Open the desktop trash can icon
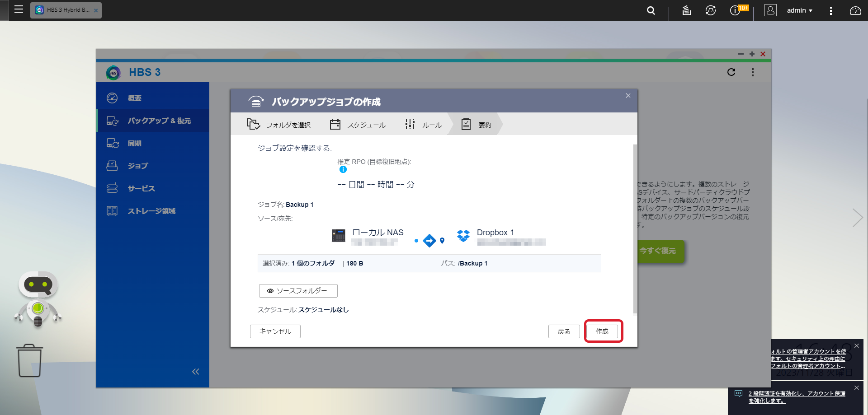Viewport: 868px width, 415px height. tap(30, 361)
